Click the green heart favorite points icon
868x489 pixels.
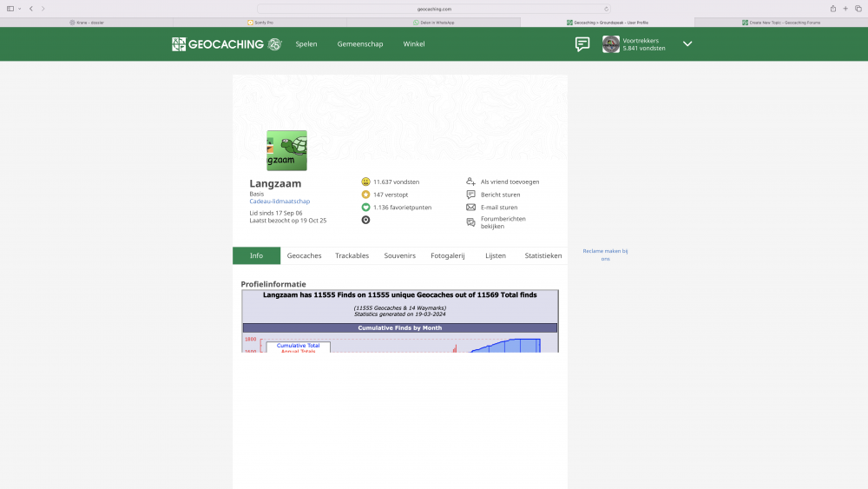point(365,207)
